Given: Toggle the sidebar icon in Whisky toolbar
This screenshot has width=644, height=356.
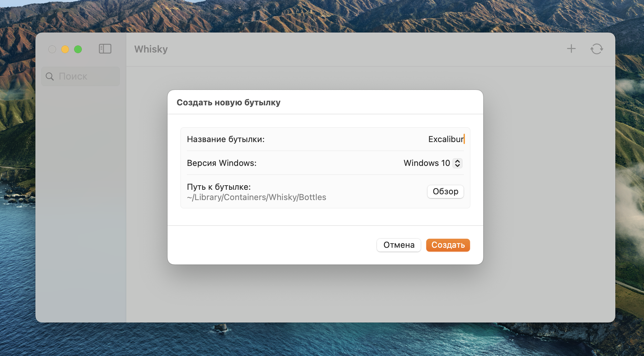Looking at the screenshot, I should click(105, 49).
